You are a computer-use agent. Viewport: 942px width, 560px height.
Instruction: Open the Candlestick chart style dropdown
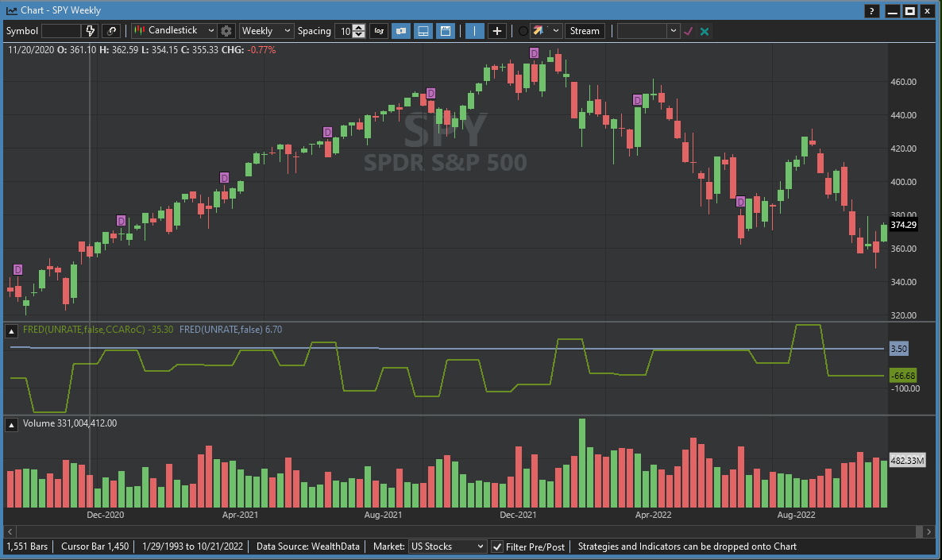click(x=174, y=31)
